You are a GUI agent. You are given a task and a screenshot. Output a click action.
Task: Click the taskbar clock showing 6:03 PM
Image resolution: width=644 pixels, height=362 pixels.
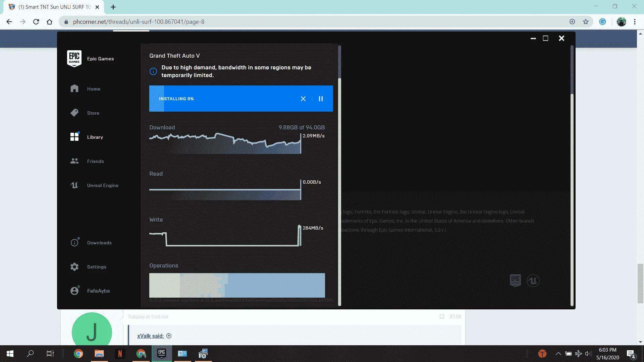pyautogui.click(x=607, y=354)
